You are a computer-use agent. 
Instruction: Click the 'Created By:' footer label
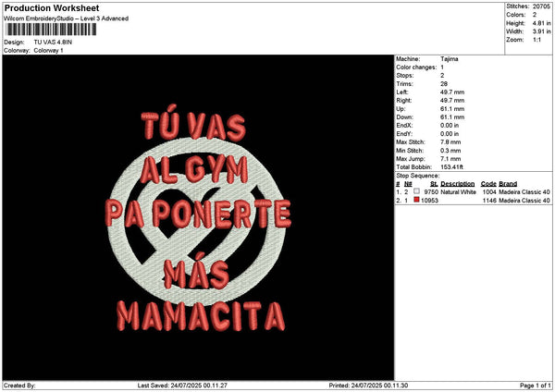pos(19,386)
